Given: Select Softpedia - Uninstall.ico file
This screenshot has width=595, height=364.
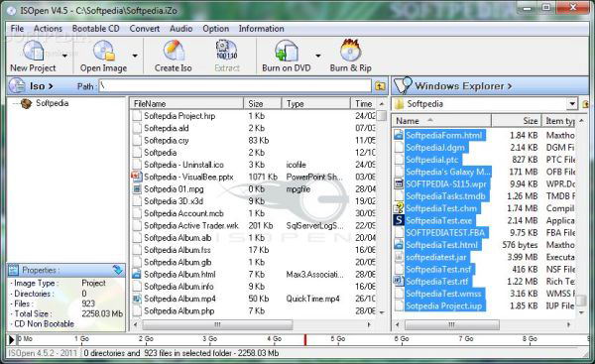Looking at the screenshot, I should 183,165.
